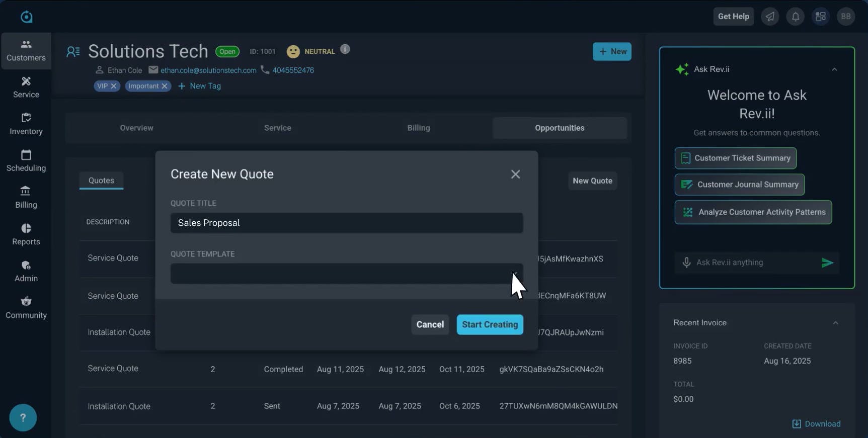The height and width of the screenshot is (438, 868).
Task: Click the notifications bell icon
Action: point(795,17)
